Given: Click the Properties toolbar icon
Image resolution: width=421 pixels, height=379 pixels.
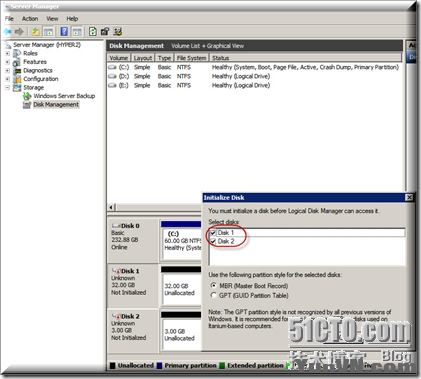Looking at the screenshot, I should tap(105, 32).
